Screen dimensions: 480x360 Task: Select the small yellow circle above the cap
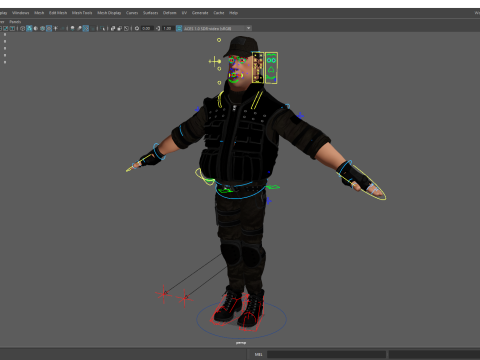pyautogui.click(x=219, y=40)
